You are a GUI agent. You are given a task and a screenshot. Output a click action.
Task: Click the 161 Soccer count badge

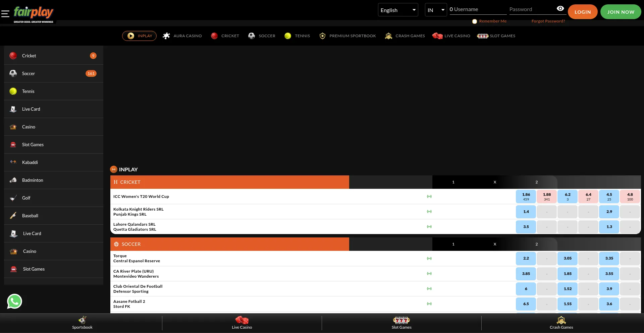91,73
